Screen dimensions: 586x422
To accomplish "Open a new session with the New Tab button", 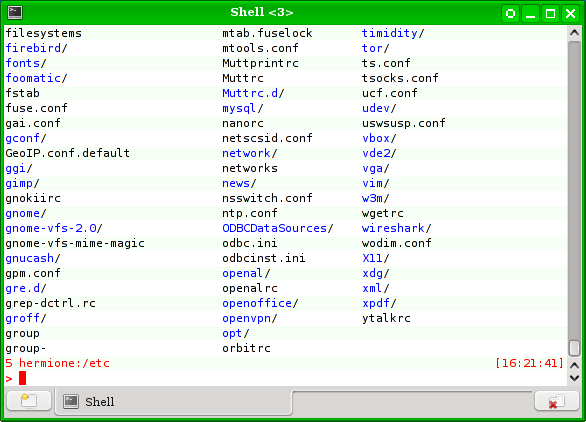I will pyautogui.click(x=29, y=401).
